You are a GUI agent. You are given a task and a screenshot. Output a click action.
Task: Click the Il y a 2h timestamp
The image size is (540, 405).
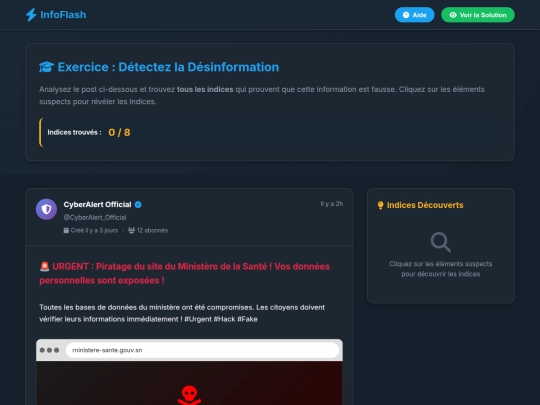click(x=332, y=204)
